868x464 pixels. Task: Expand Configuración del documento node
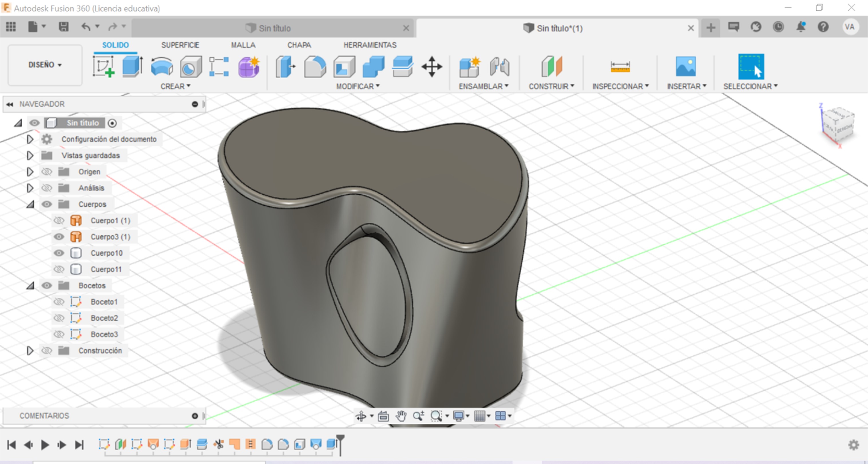click(x=30, y=139)
